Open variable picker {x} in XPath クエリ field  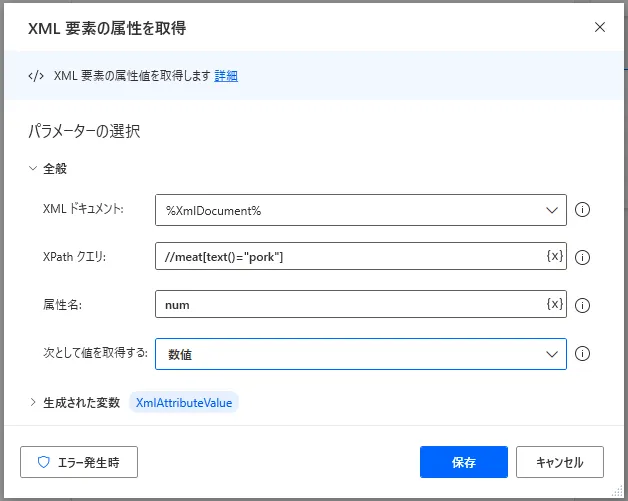click(555, 256)
